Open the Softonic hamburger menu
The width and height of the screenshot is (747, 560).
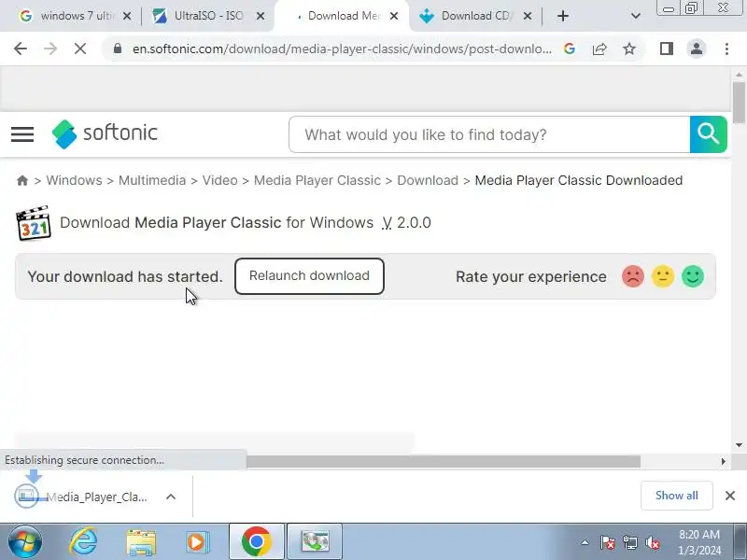coord(22,134)
